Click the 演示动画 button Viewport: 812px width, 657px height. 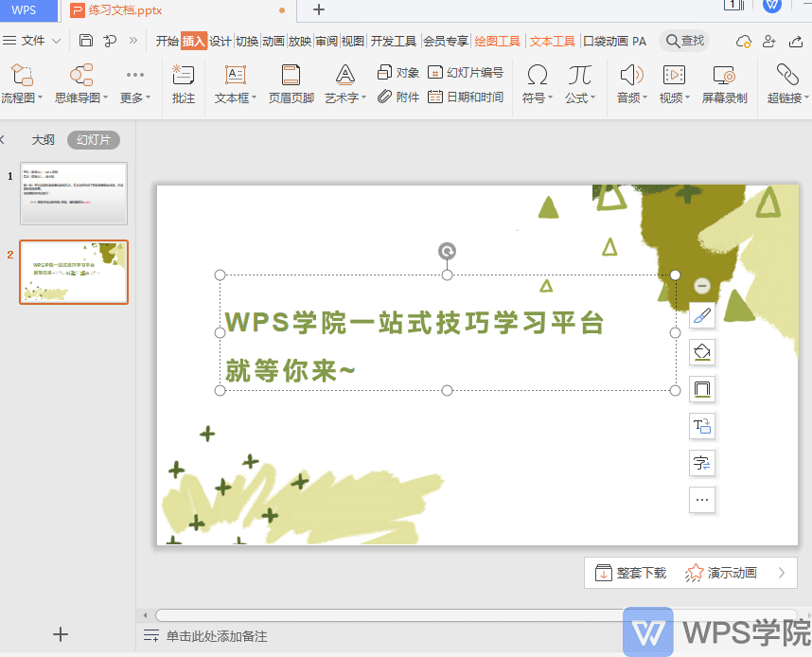click(x=721, y=573)
